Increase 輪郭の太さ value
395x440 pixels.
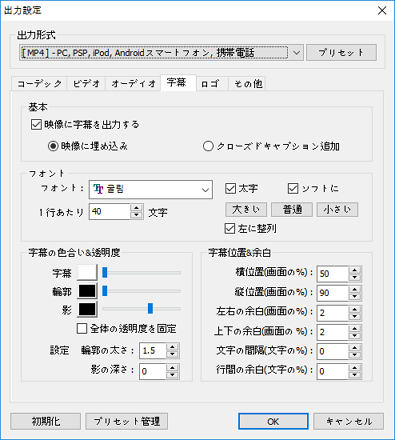tap(173, 347)
